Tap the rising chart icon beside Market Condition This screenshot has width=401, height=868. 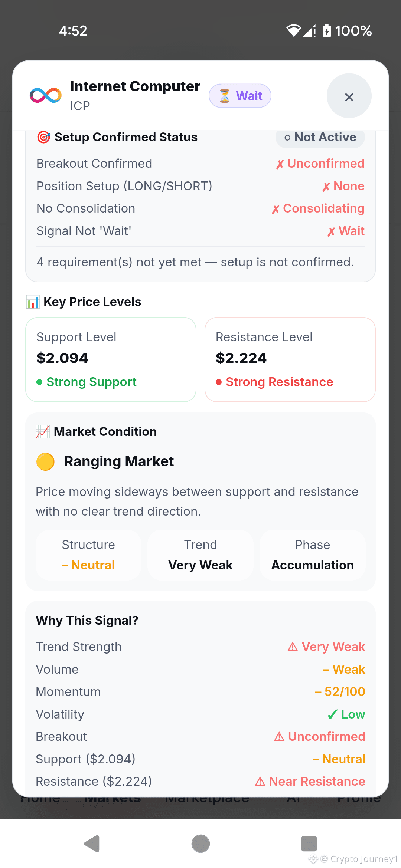pyautogui.click(x=43, y=432)
